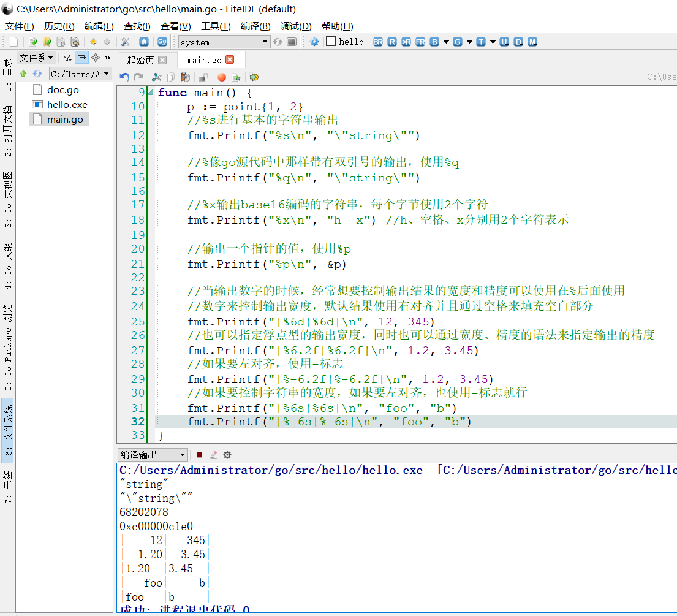The height and width of the screenshot is (616, 677).
Task: Click the D toolbar button
Action: [518, 42]
